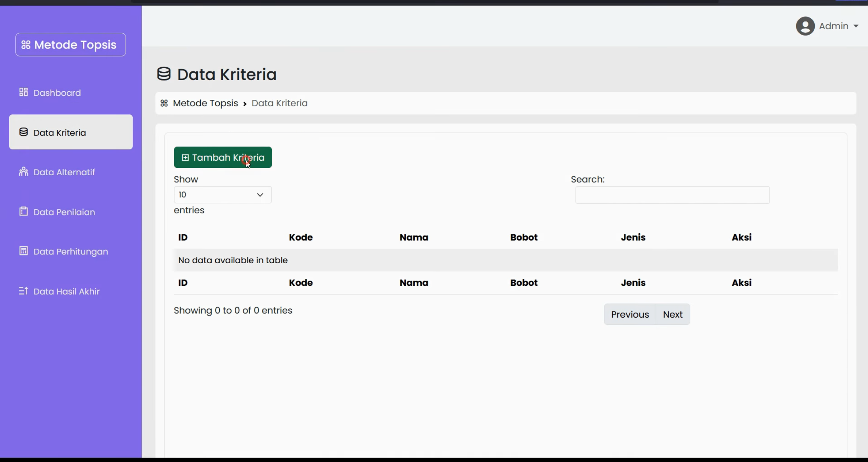Image resolution: width=868 pixels, height=462 pixels.
Task: Click the Metode Topsis breadcrumb link
Action: click(205, 103)
